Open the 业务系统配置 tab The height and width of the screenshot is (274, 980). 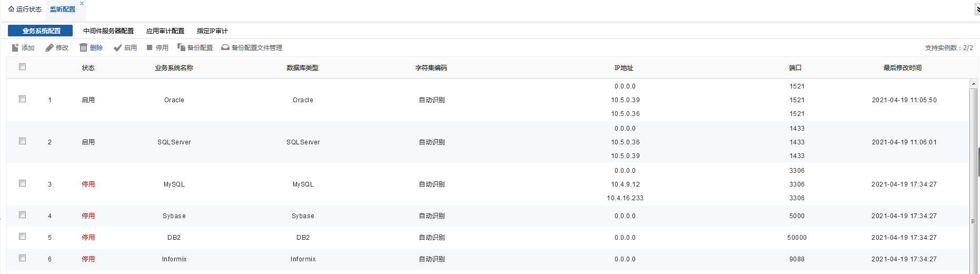click(40, 31)
